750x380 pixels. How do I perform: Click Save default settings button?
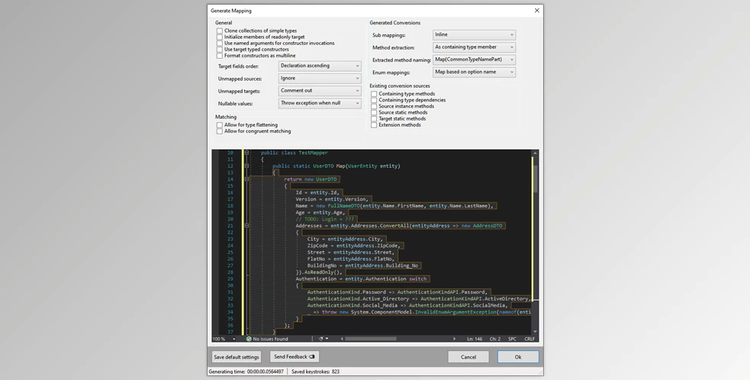click(x=236, y=357)
